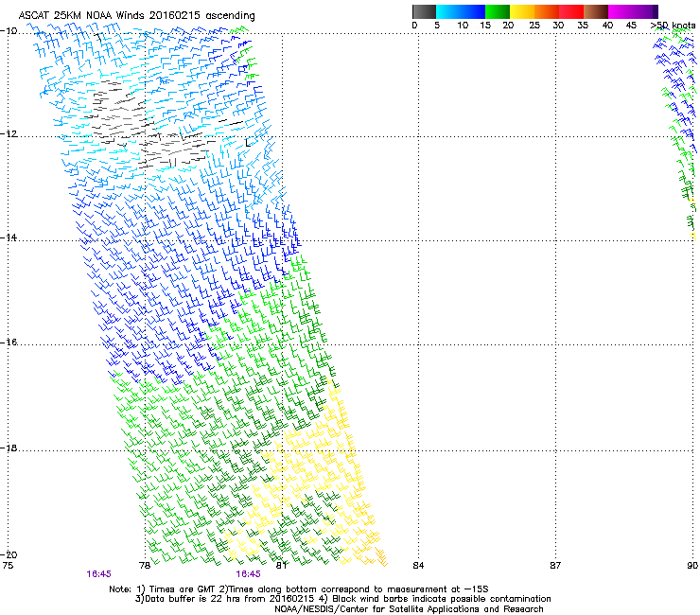The width and height of the screenshot is (700, 615).
Task: Click the '-16' latitude axis label
Action: (9, 343)
